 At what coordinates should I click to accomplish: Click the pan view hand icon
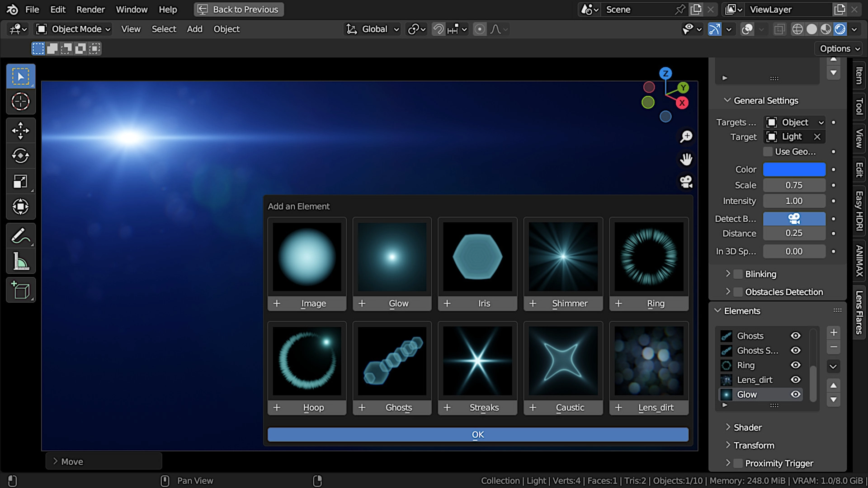pyautogui.click(x=686, y=159)
